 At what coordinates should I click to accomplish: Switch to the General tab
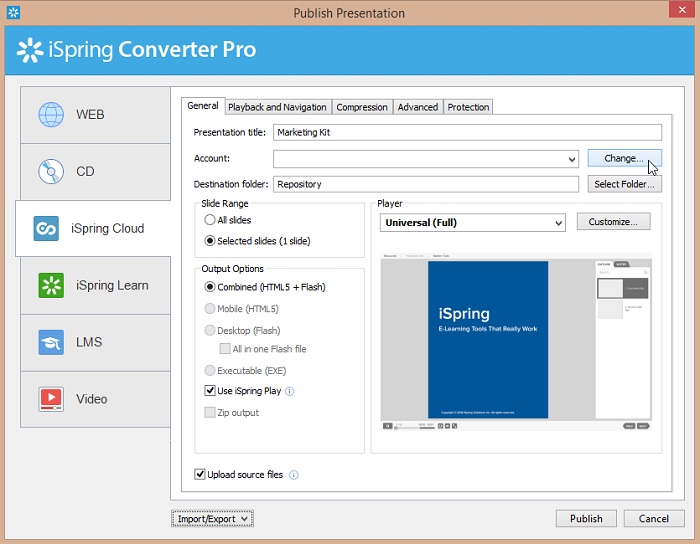pyautogui.click(x=203, y=106)
